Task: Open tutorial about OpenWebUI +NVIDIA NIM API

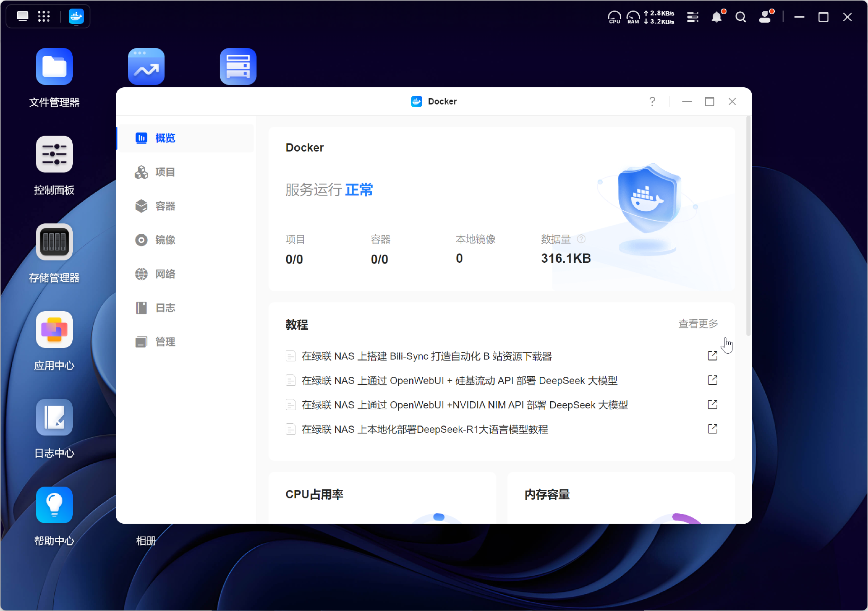Action: (465, 405)
